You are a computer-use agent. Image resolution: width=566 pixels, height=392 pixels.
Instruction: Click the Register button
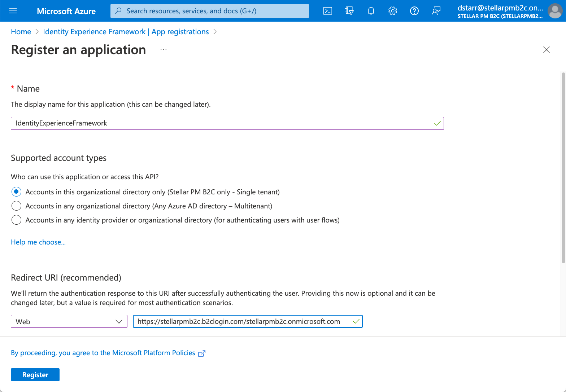pyautogui.click(x=35, y=375)
